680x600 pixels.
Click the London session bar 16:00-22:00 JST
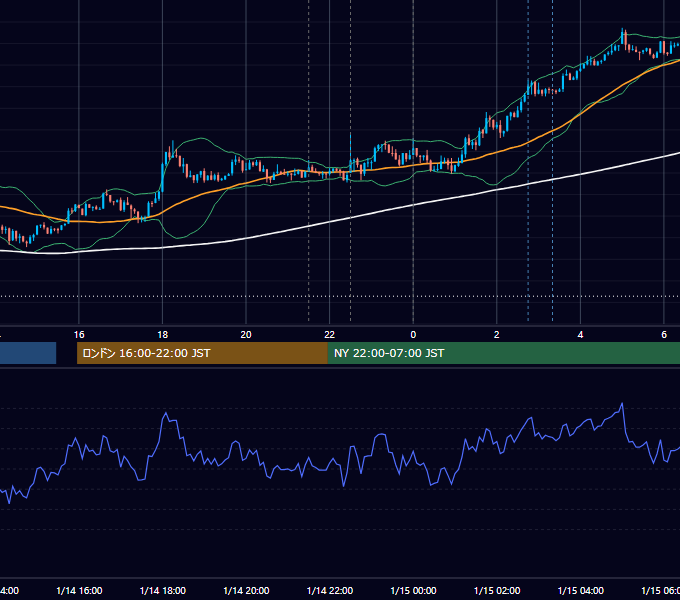click(x=202, y=353)
